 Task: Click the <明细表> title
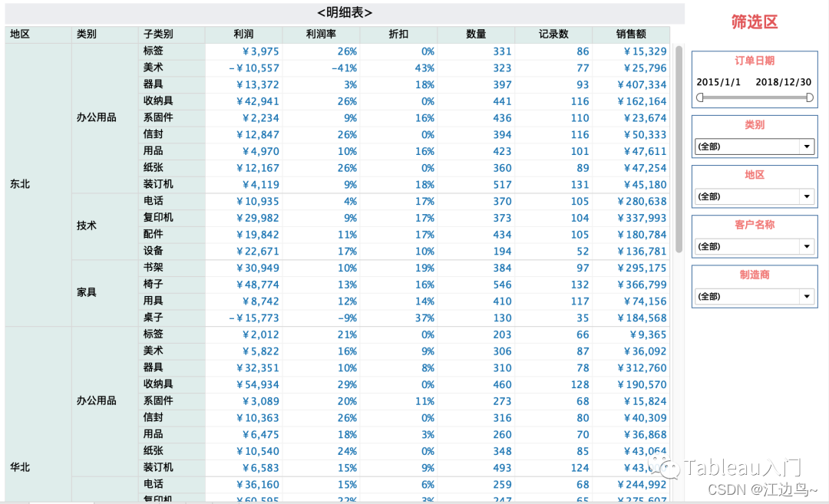[x=345, y=13]
